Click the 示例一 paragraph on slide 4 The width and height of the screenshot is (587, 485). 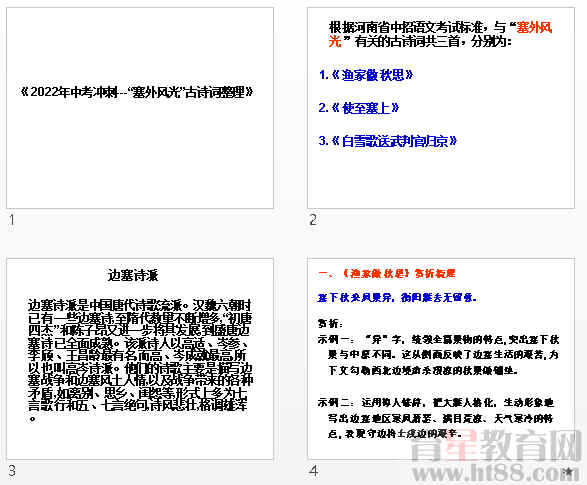[438, 355]
